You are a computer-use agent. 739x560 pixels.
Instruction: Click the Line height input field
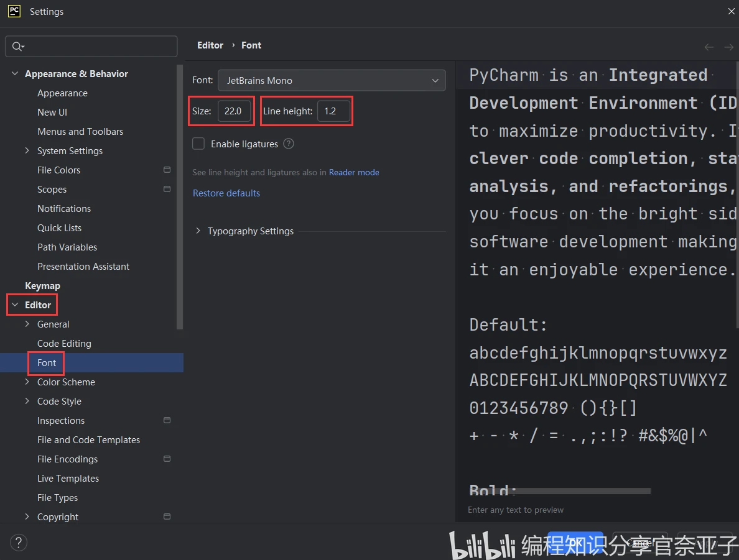(333, 111)
